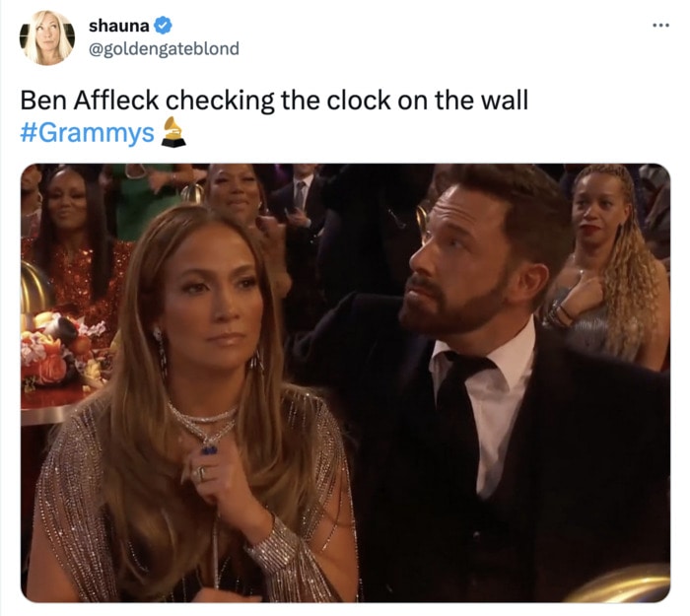Click the tweet text starting with Ben Affleck
Viewport: 690px width, 616px height.
[x=274, y=101]
